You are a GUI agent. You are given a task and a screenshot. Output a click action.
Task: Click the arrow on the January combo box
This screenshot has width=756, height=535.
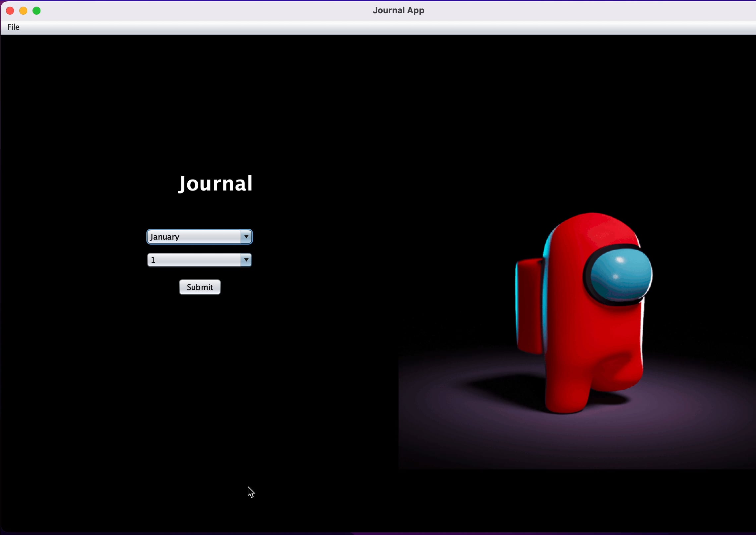pyautogui.click(x=246, y=236)
